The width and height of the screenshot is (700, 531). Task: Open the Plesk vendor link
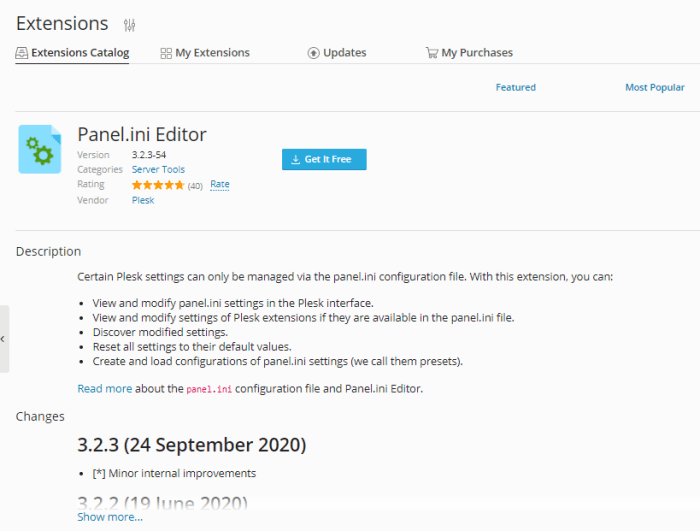(x=143, y=201)
